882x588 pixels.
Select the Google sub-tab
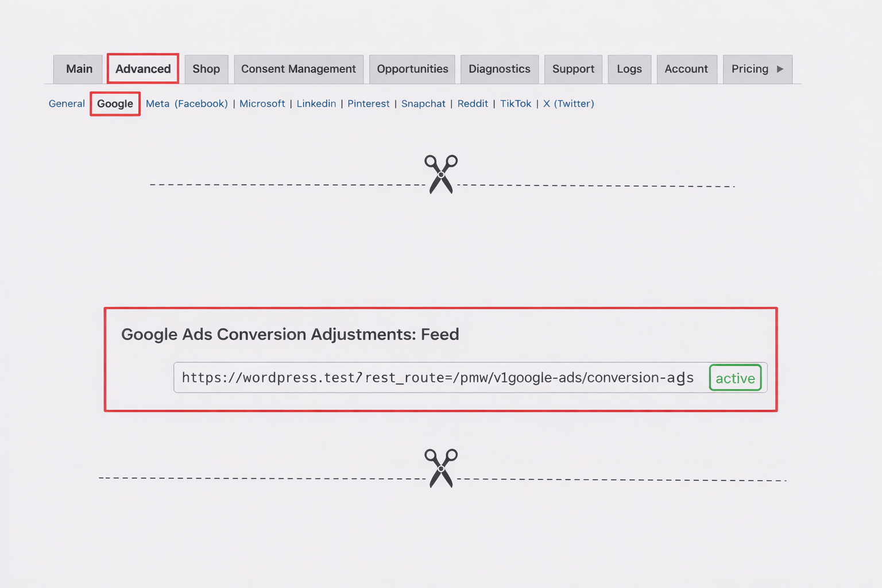[x=115, y=103]
